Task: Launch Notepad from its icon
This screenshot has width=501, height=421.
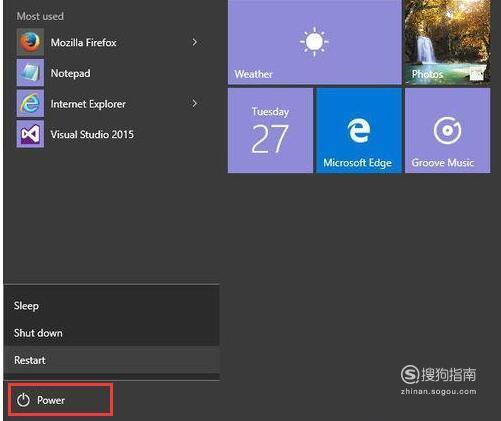Action: click(x=30, y=73)
